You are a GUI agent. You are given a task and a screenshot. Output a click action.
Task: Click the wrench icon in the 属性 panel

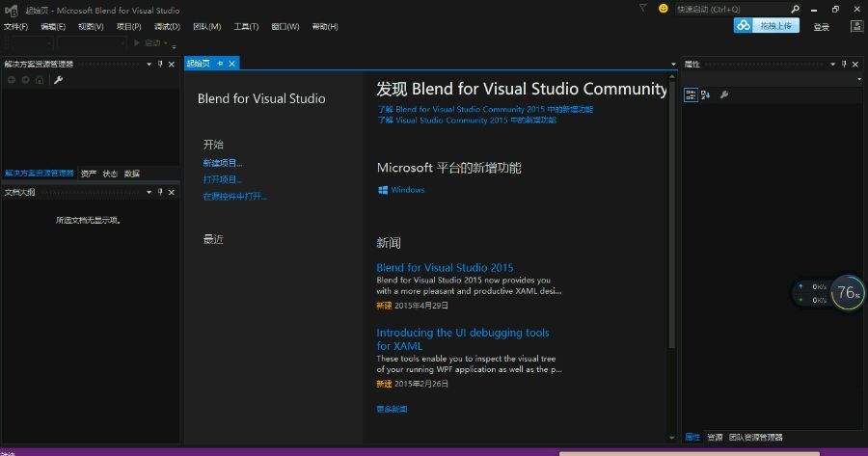tap(724, 94)
